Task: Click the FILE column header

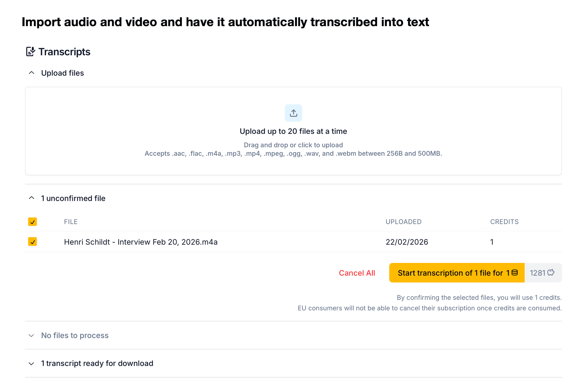Action: 71,222
